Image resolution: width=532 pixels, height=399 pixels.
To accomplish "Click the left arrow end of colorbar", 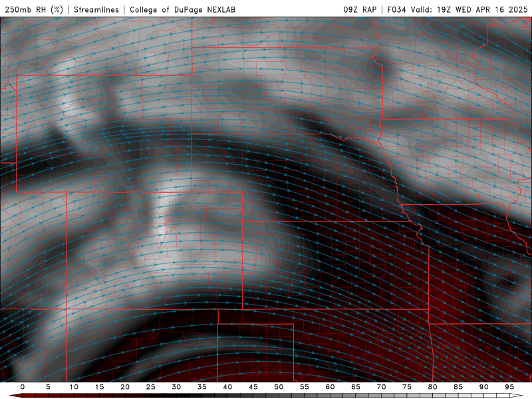I will point(15,396).
